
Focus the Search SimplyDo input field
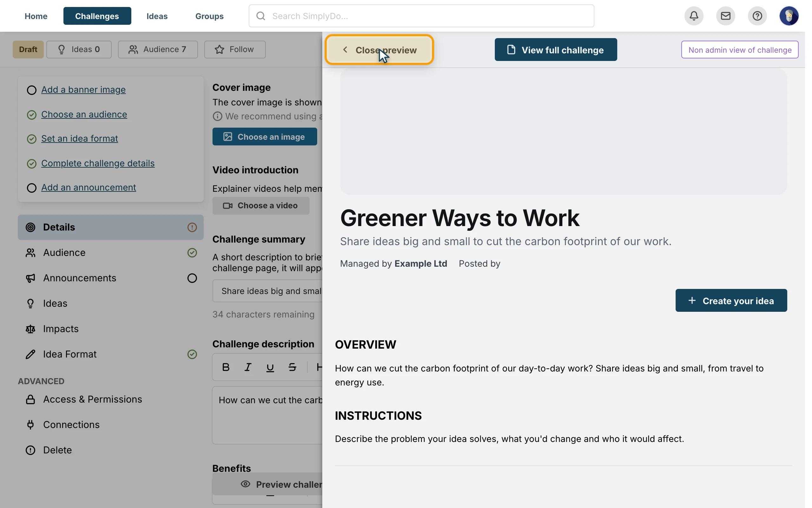pos(421,16)
